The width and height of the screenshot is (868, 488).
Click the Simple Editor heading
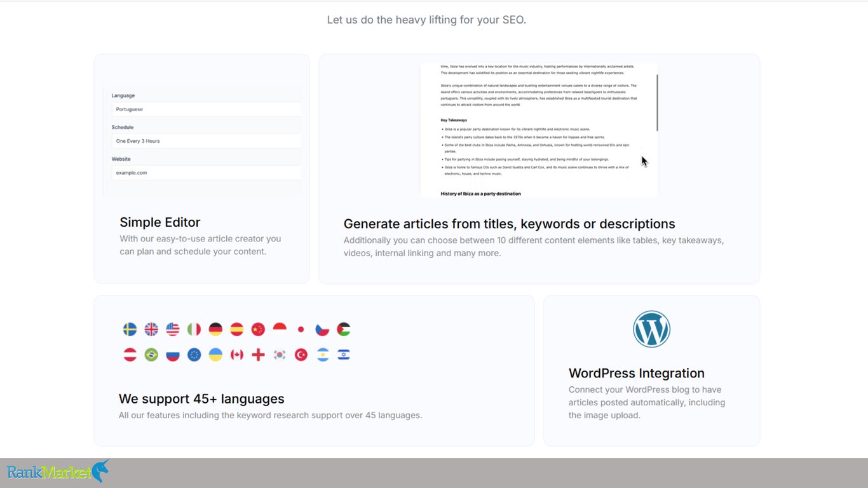point(160,222)
